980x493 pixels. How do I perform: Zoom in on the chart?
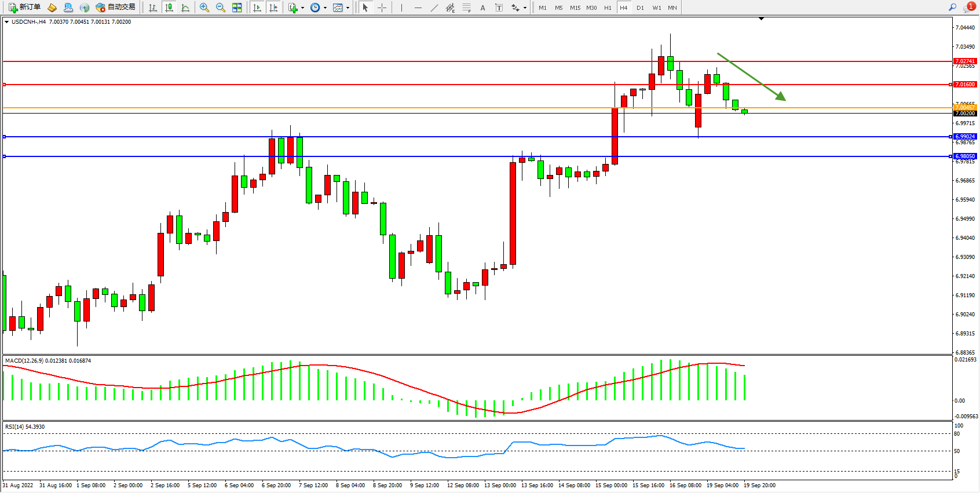tap(204, 8)
